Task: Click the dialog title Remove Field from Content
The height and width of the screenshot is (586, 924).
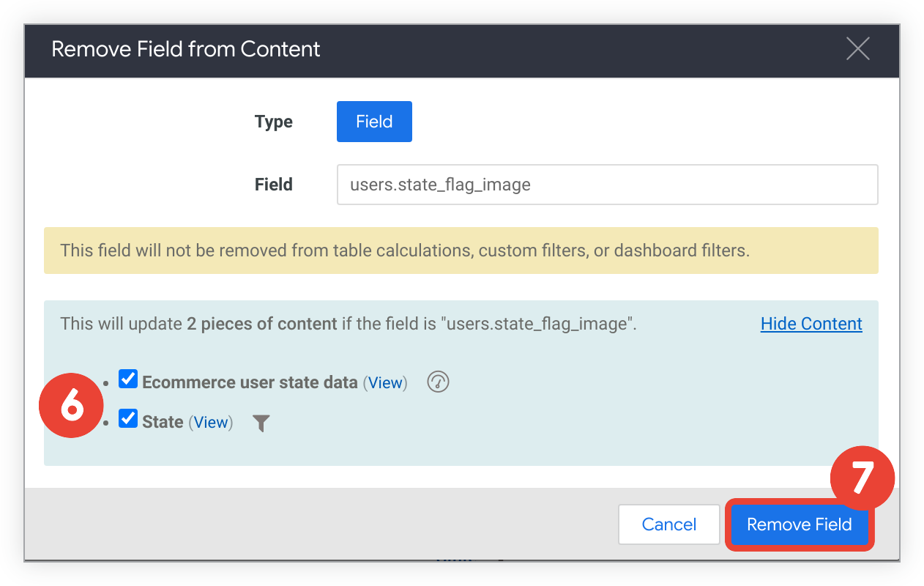Action: pyautogui.click(x=186, y=49)
